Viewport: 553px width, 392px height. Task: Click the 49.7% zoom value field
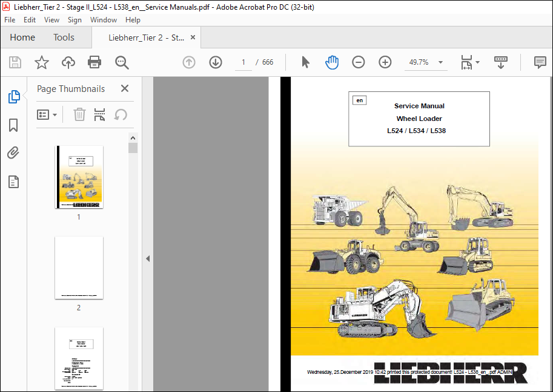419,62
